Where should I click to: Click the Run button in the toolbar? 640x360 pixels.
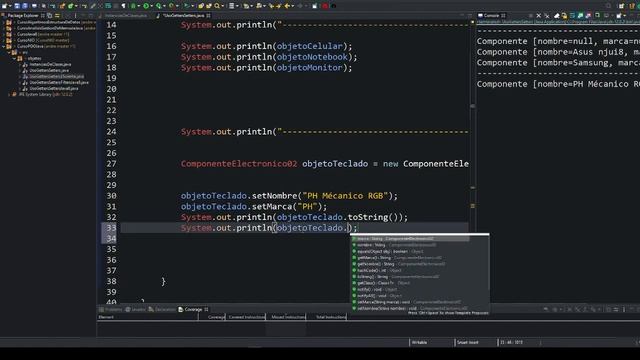click(x=146, y=6)
